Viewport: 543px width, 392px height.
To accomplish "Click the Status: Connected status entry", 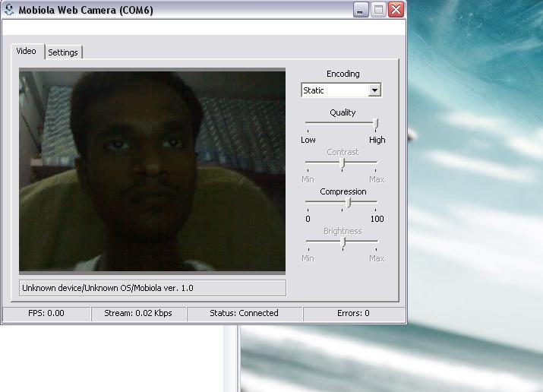I will [x=245, y=314].
